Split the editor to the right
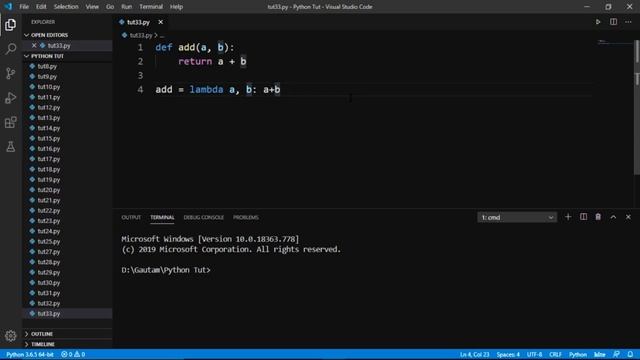This screenshot has height=360, width=640. 613,22
